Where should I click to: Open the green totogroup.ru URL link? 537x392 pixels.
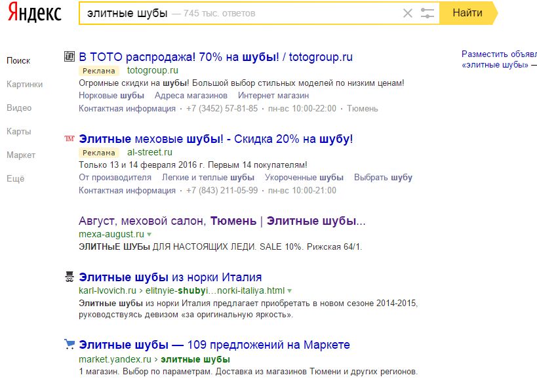point(152,71)
